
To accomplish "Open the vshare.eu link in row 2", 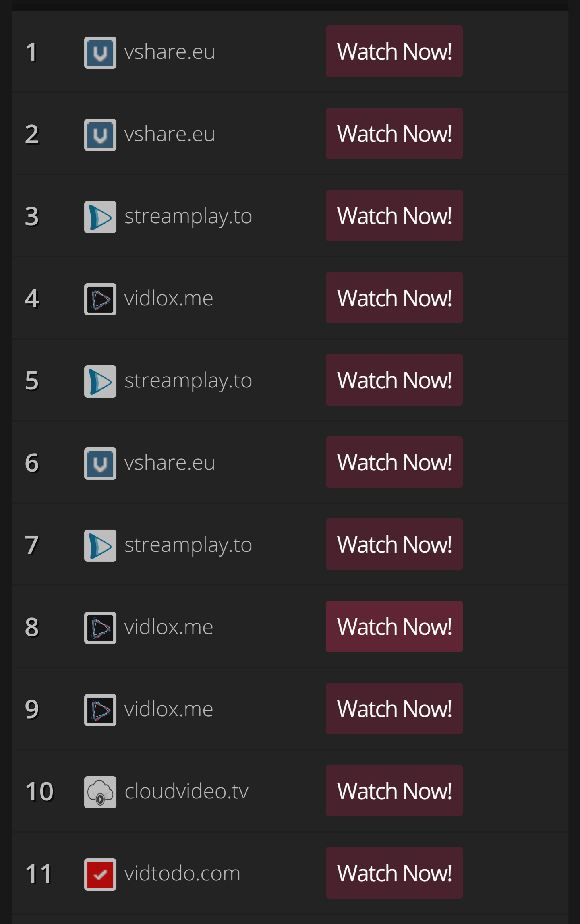I will click(170, 134).
